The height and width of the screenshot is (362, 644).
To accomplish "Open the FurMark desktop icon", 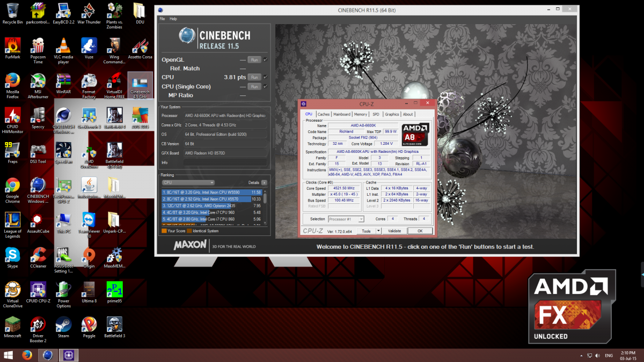I will pos(12,49).
